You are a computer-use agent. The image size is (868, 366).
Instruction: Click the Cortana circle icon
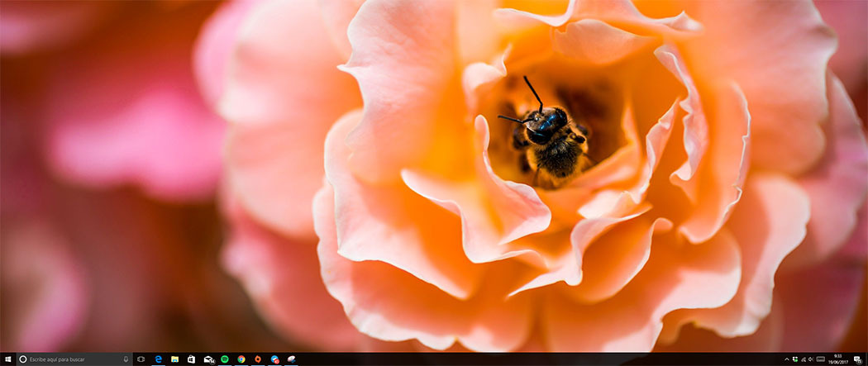[22, 359]
